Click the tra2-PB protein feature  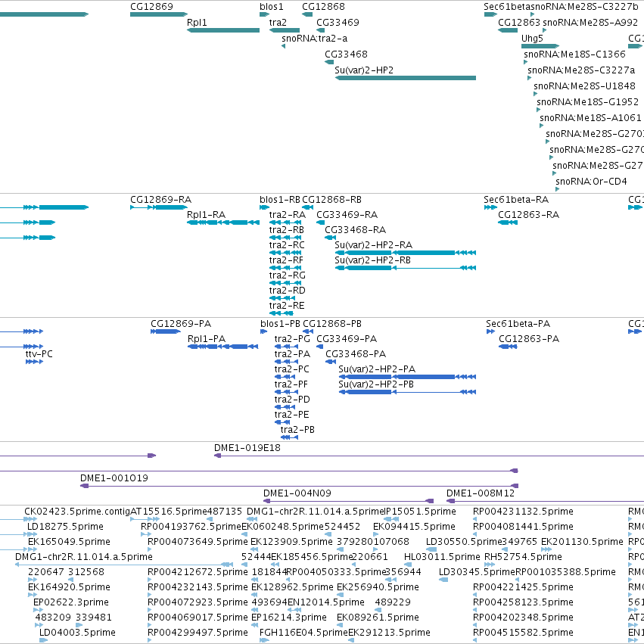(289, 437)
